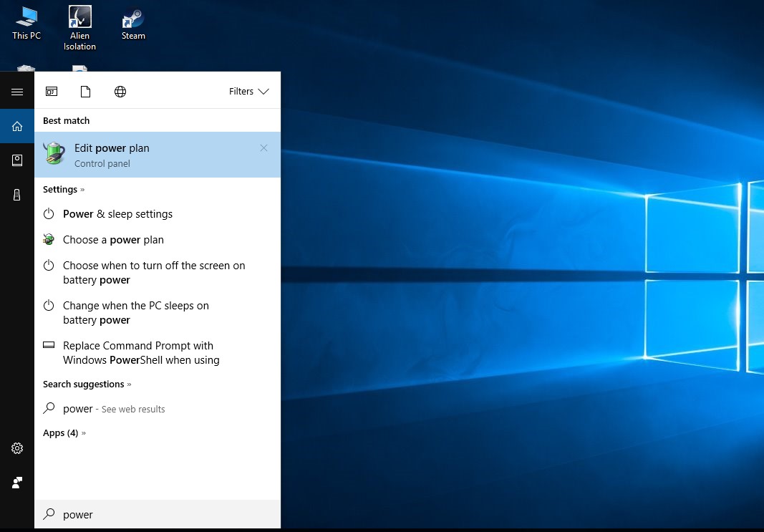Screen dimensions: 764x532
Task: Click the remote/devices icon in sidebar
Action: tap(17, 195)
